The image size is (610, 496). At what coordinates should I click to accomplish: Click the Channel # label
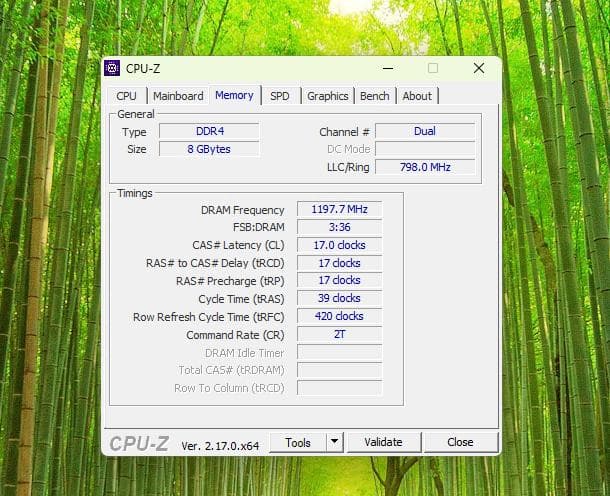[344, 132]
